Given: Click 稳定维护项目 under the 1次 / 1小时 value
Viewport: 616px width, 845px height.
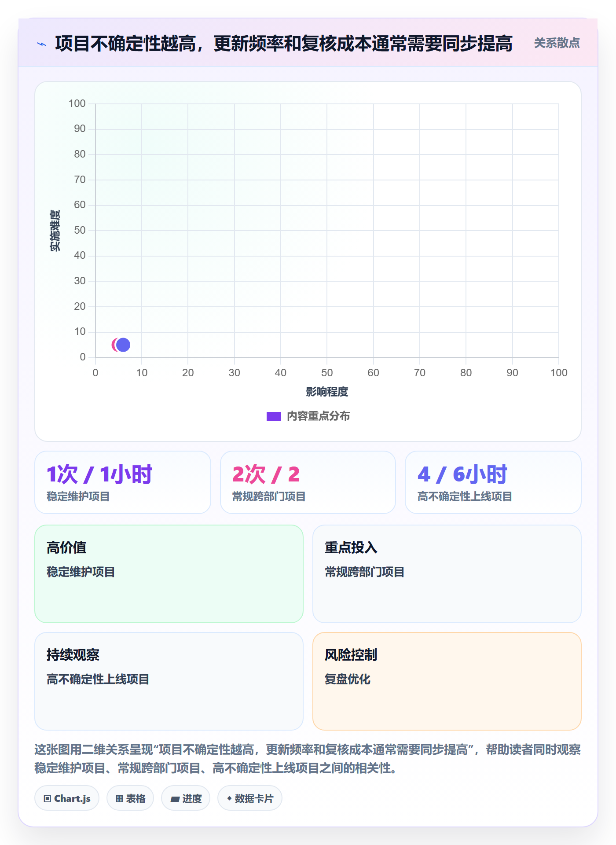Looking at the screenshot, I should click(x=78, y=497).
